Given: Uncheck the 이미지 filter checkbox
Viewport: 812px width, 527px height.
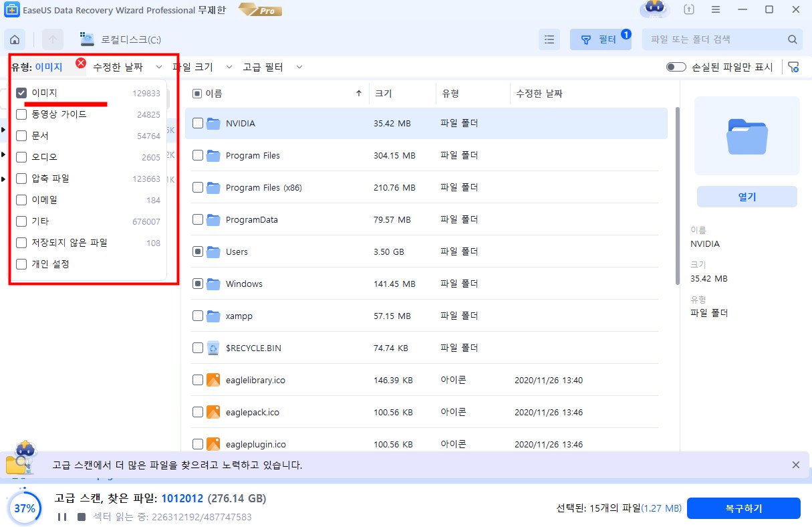Looking at the screenshot, I should [21, 93].
